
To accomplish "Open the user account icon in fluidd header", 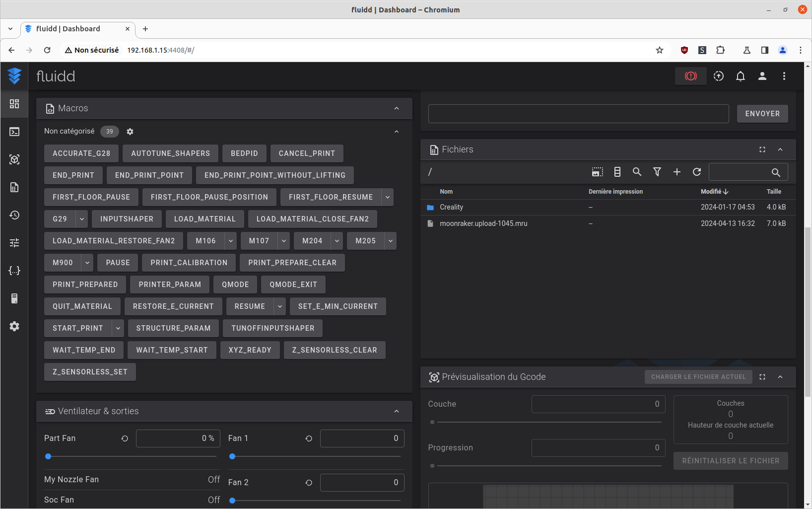I will pyautogui.click(x=762, y=76).
